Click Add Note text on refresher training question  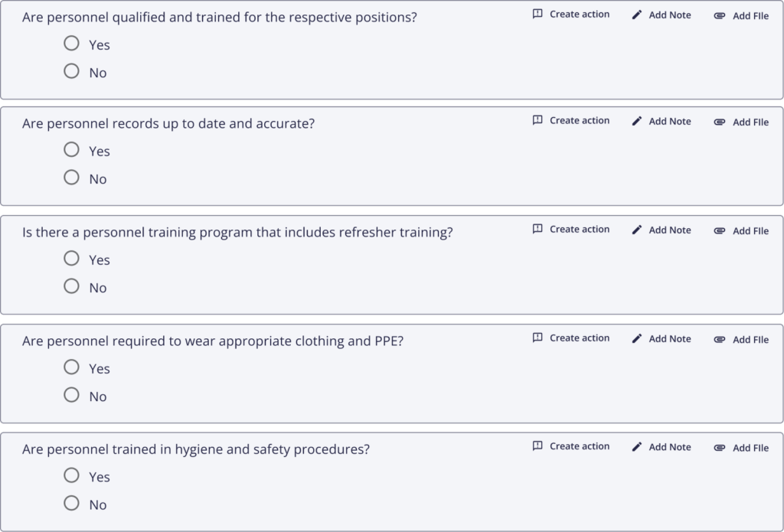tap(669, 230)
